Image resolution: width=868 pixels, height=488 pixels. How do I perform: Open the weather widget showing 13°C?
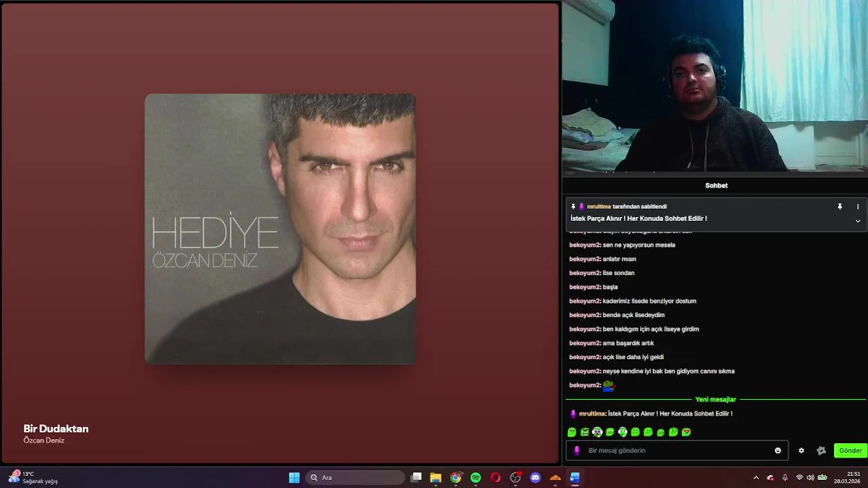[33, 478]
